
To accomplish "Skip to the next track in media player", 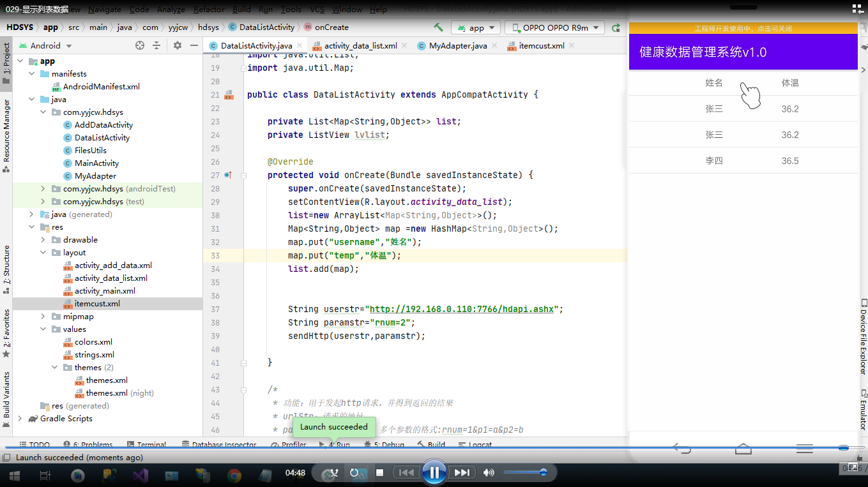I will pos(462,473).
